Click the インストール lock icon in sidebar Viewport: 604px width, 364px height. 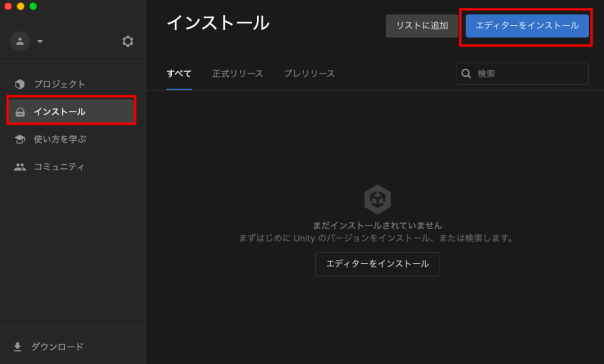(20, 112)
